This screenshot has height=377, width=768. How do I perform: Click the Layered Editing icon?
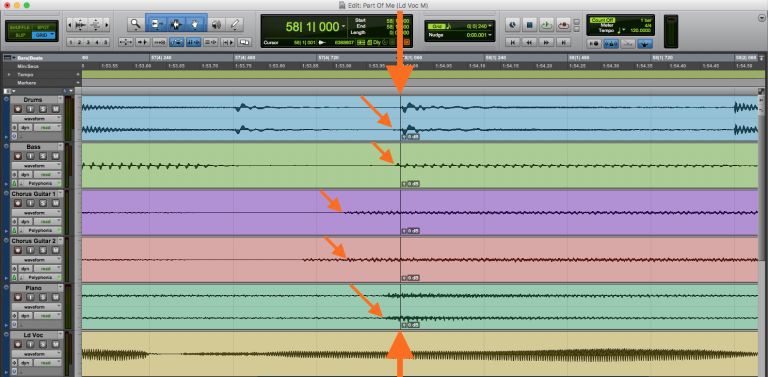click(x=244, y=42)
